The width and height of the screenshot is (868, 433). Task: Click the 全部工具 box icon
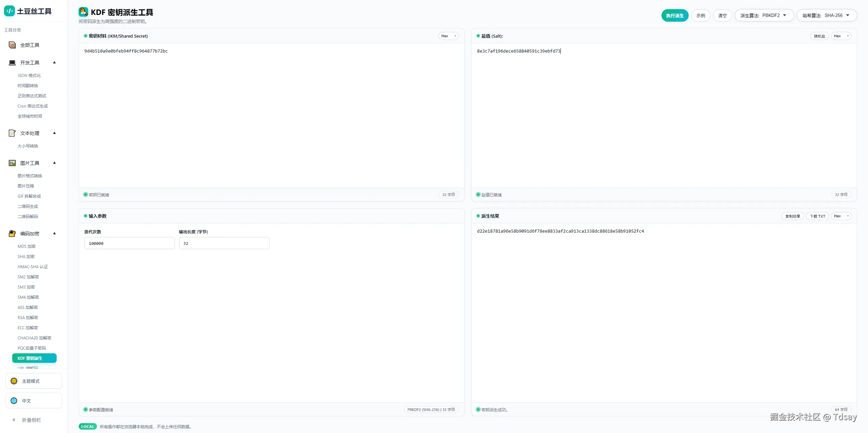pos(12,45)
